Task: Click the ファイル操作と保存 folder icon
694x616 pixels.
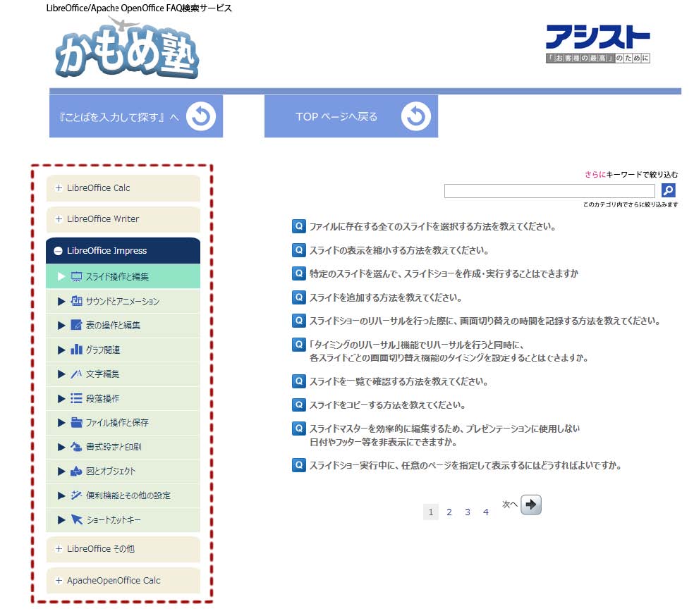Action: [x=76, y=422]
